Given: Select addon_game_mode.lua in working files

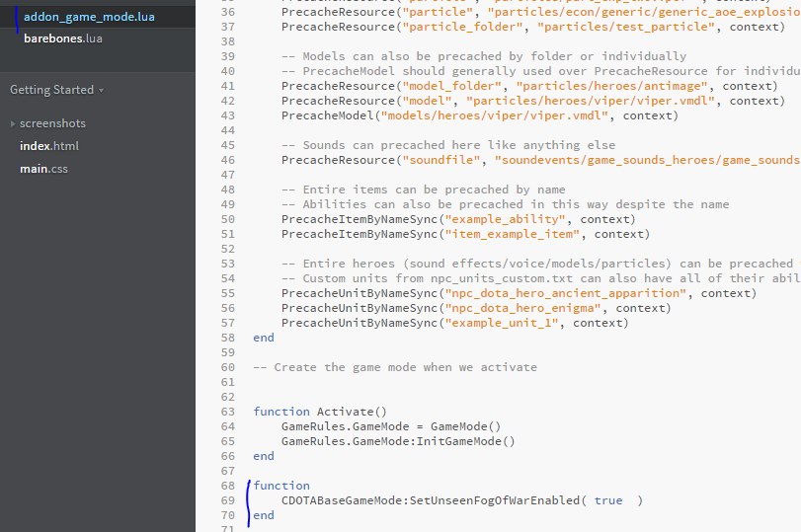Looking at the screenshot, I should (88, 17).
